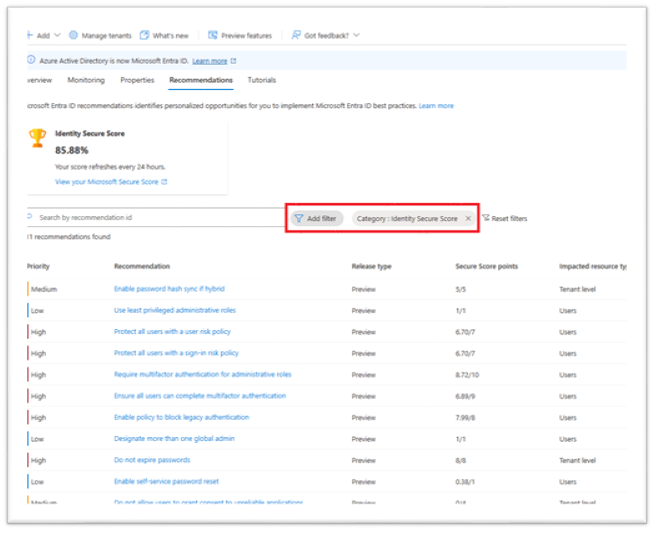Sort by the Release type column header

[372, 266]
